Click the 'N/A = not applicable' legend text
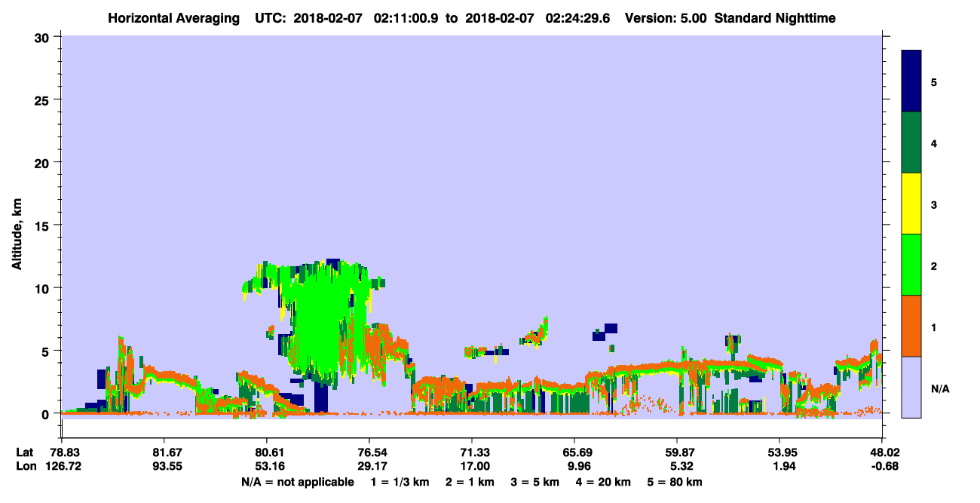 pyautogui.click(x=298, y=483)
